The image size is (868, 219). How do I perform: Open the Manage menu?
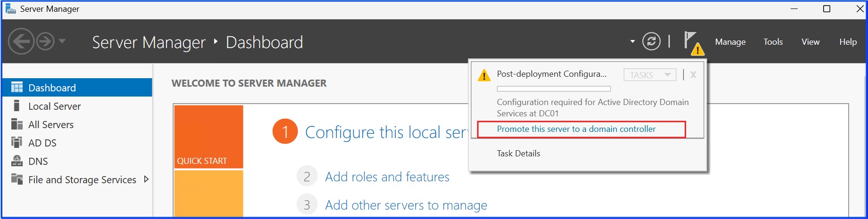pos(730,42)
